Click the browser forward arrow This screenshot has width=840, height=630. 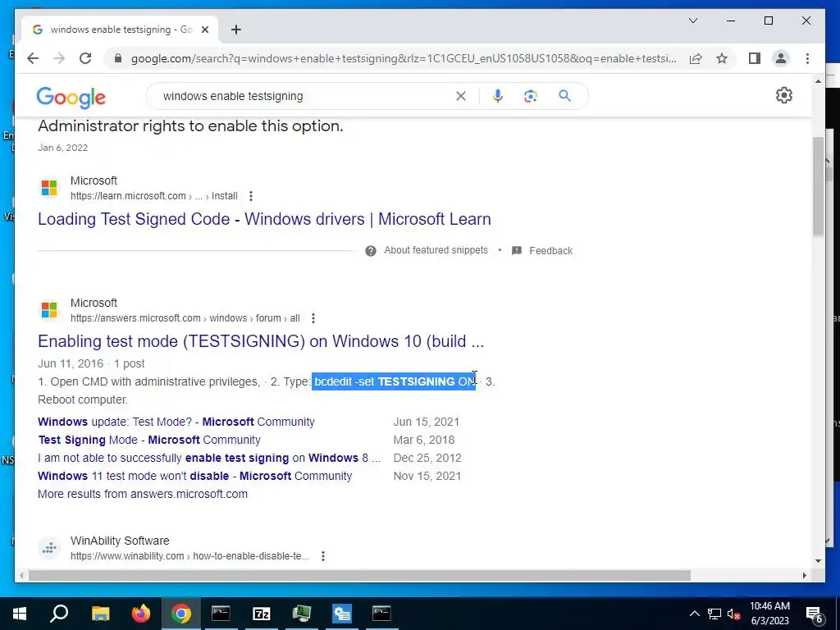pos(59,58)
